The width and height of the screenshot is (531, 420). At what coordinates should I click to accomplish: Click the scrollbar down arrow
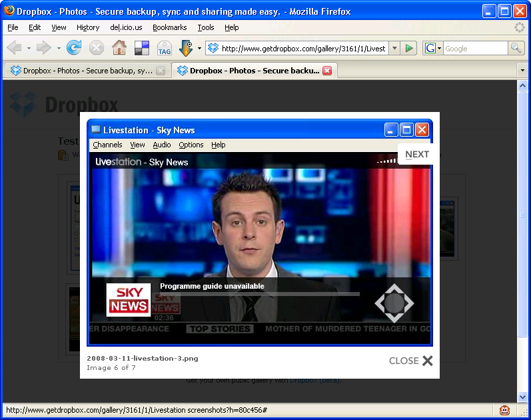(x=522, y=397)
